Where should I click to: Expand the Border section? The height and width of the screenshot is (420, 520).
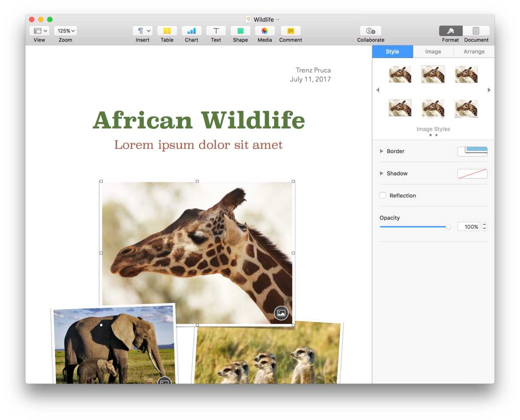click(x=382, y=151)
